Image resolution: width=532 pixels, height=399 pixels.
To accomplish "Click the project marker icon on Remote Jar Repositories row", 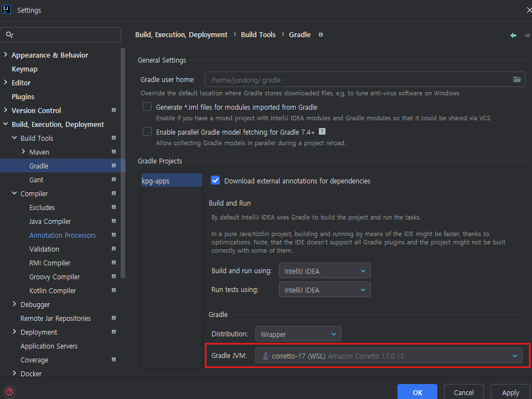I will [113, 318].
